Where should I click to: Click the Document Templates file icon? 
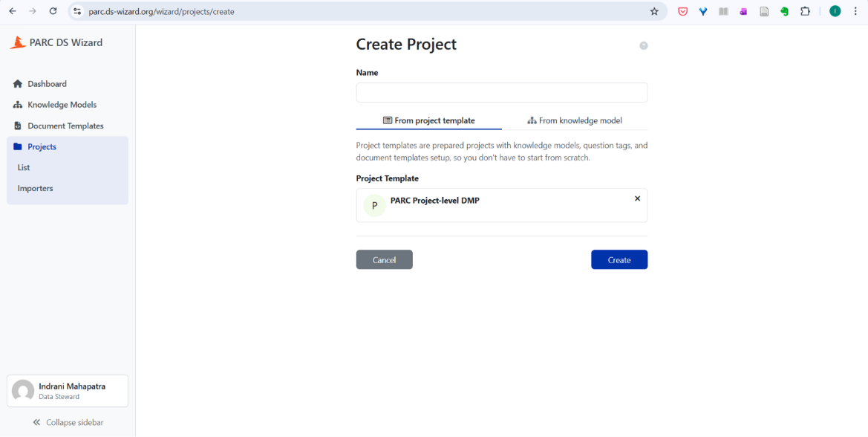click(x=18, y=126)
